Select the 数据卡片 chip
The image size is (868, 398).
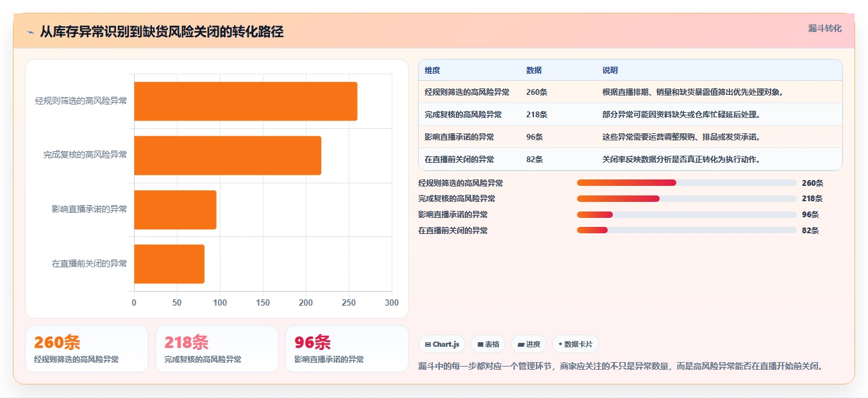pyautogui.click(x=575, y=344)
